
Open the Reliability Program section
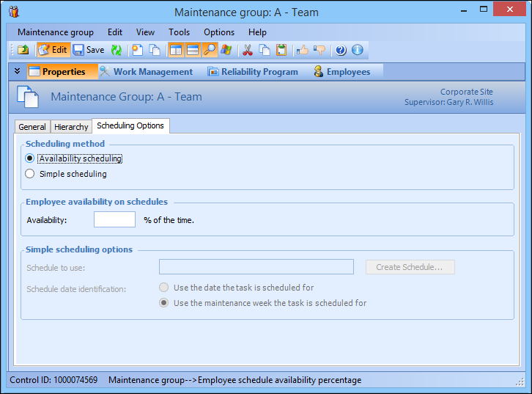point(253,72)
